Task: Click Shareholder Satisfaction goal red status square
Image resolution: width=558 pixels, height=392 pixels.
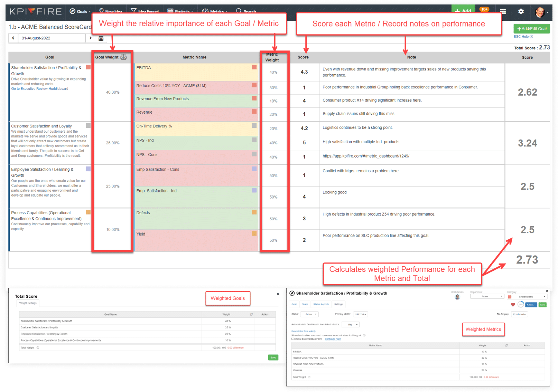Action: [88, 67]
